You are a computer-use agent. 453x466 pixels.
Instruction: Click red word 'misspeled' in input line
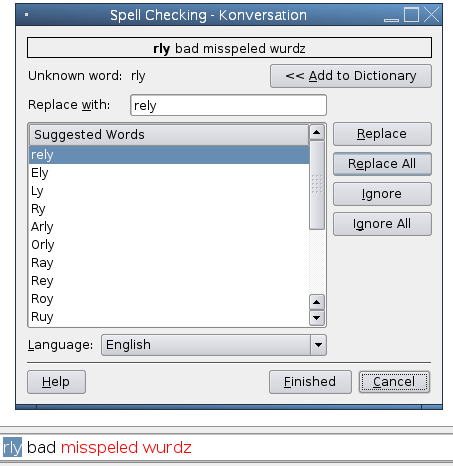click(99, 447)
